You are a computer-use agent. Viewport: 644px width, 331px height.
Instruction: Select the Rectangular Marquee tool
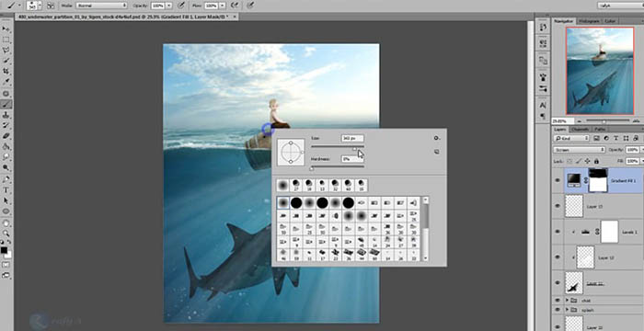pyautogui.click(x=6, y=40)
